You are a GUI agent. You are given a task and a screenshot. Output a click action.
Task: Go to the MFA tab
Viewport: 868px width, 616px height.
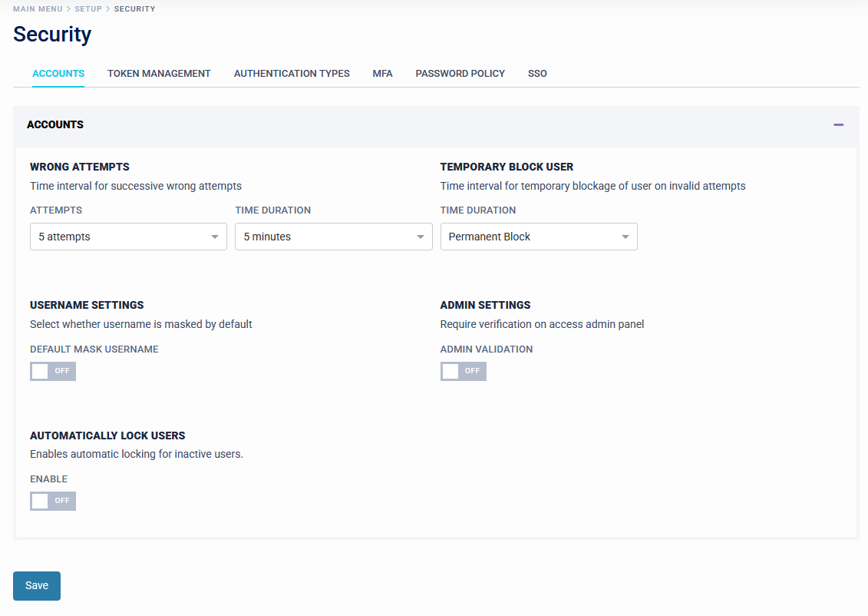pyautogui.click(x=382, y=74)
